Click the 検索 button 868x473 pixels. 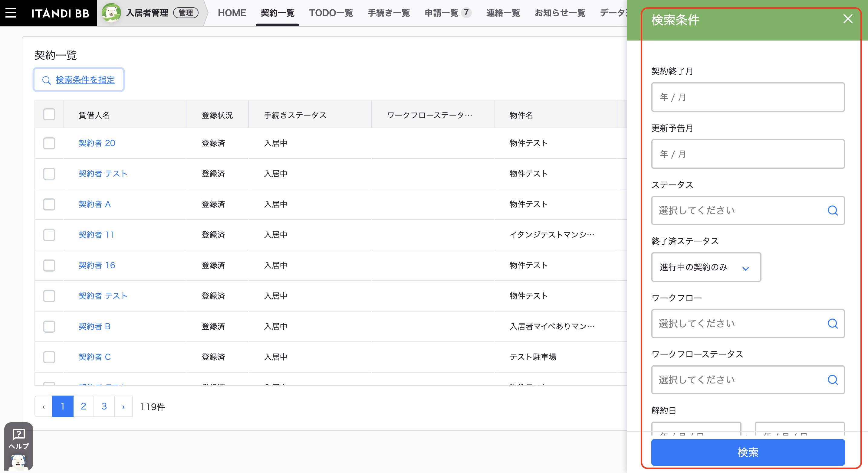(x=748, y=452)
